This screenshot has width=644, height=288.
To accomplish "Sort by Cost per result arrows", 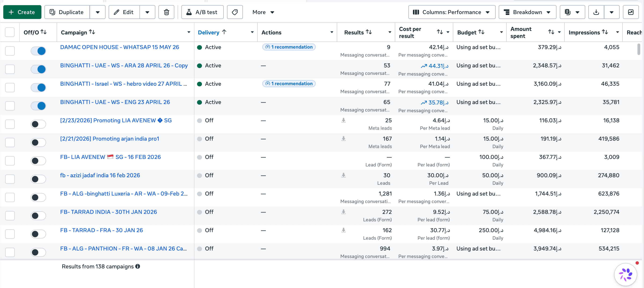I will (440, 32).
